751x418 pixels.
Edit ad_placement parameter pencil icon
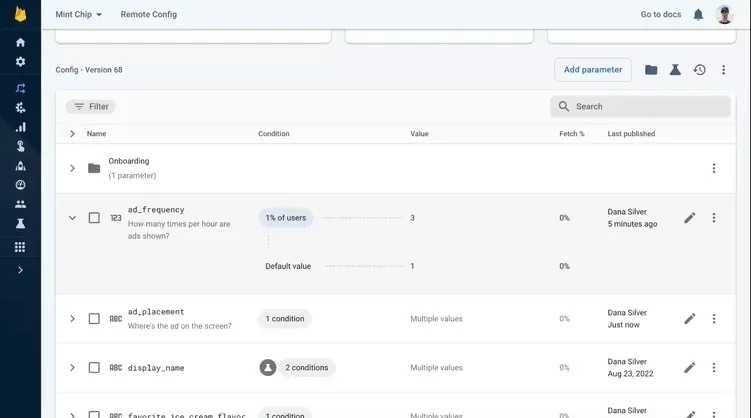point(690,319)
